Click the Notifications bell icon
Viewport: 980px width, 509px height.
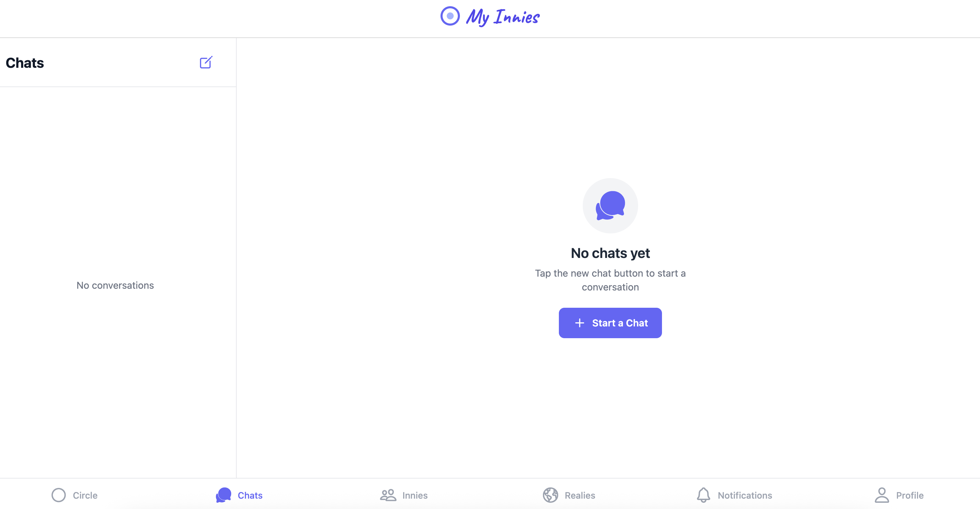[704, 495]
